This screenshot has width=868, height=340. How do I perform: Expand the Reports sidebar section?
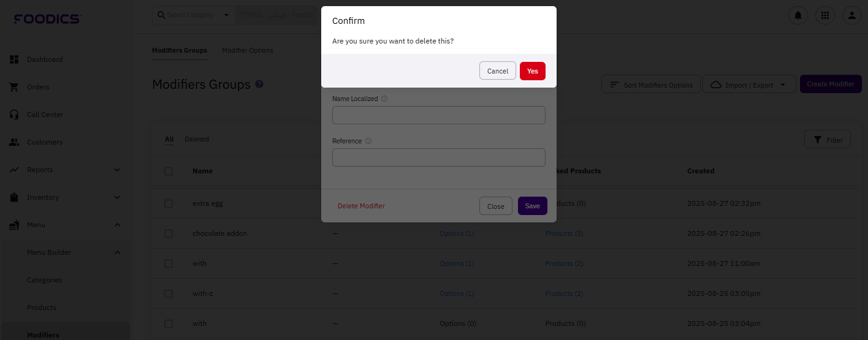pos(117,170)
